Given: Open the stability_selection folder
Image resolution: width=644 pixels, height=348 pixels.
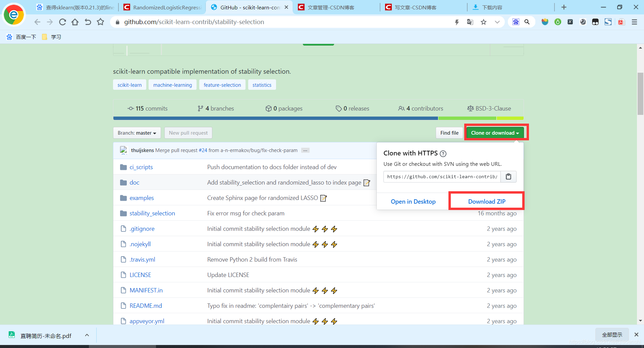Looking at the screenshot, I should [x=152, y=213].
